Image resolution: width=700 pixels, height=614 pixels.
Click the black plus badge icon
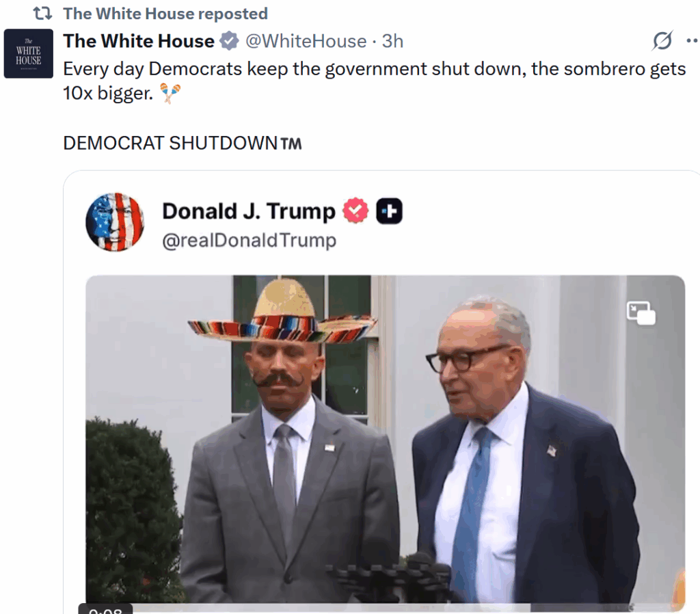coord(389,211)
